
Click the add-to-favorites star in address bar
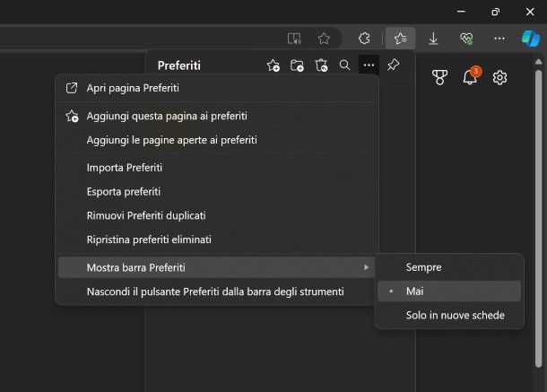[324, 39]
